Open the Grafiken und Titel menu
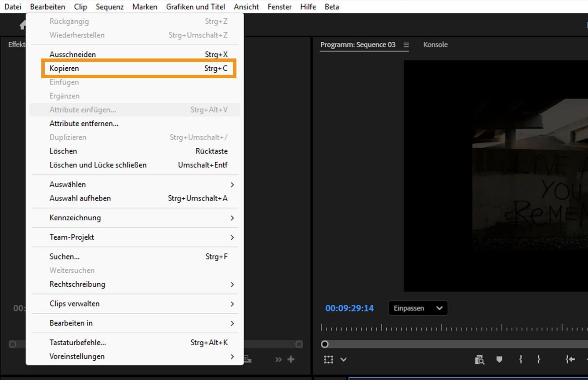Screen dimensions: 588x380 pos(196,7)
